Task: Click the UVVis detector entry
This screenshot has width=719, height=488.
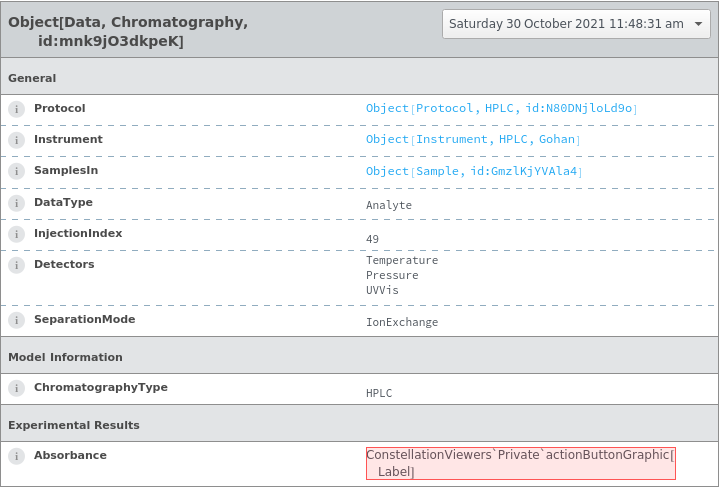Action: click(382, 290)
